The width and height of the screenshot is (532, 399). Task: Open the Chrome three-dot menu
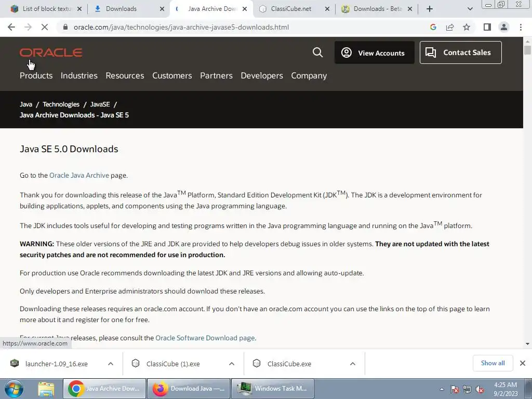point(521,27)
